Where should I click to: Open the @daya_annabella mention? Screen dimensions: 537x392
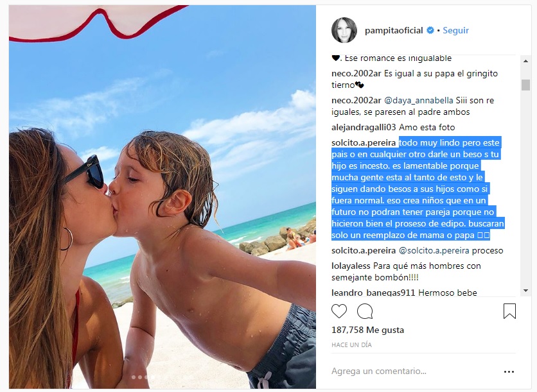(419, 101)
